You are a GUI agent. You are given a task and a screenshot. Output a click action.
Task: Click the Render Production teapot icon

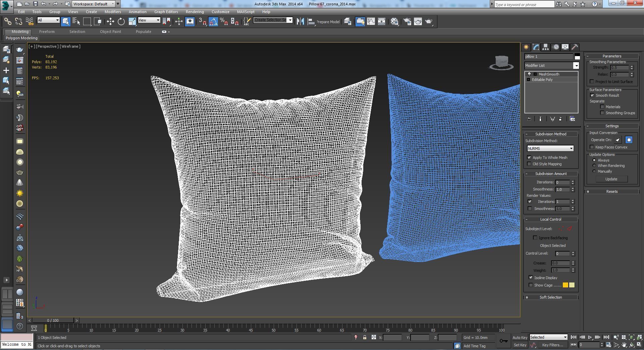coord(429,21)
